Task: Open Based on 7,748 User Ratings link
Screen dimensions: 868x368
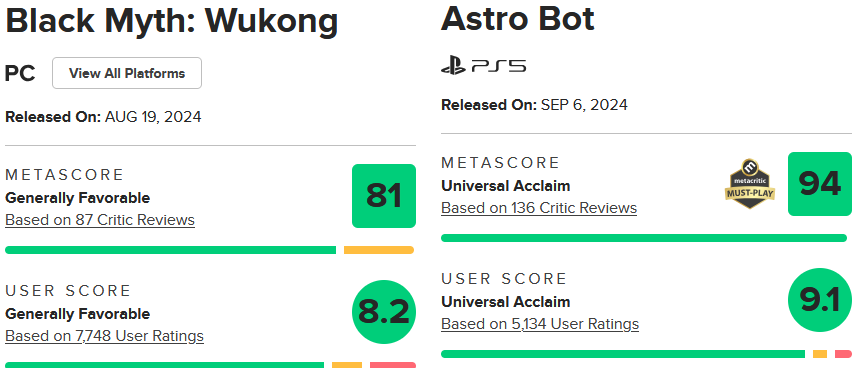Action: (x=105, y=336)
